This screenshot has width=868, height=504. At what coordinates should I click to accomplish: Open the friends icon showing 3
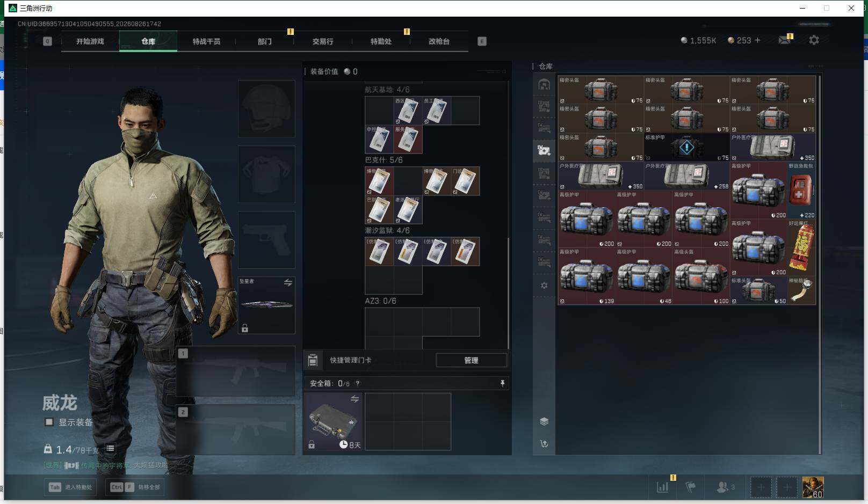click(726, 487)
